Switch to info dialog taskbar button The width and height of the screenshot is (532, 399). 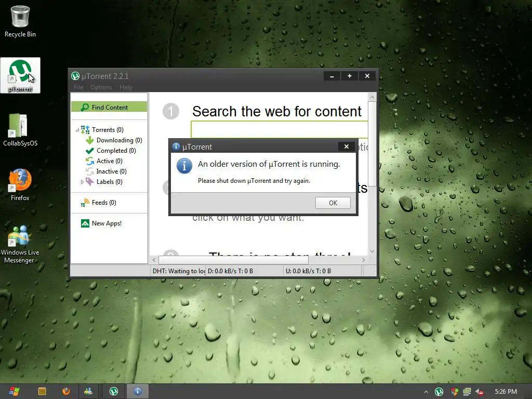tap(137, 391)
